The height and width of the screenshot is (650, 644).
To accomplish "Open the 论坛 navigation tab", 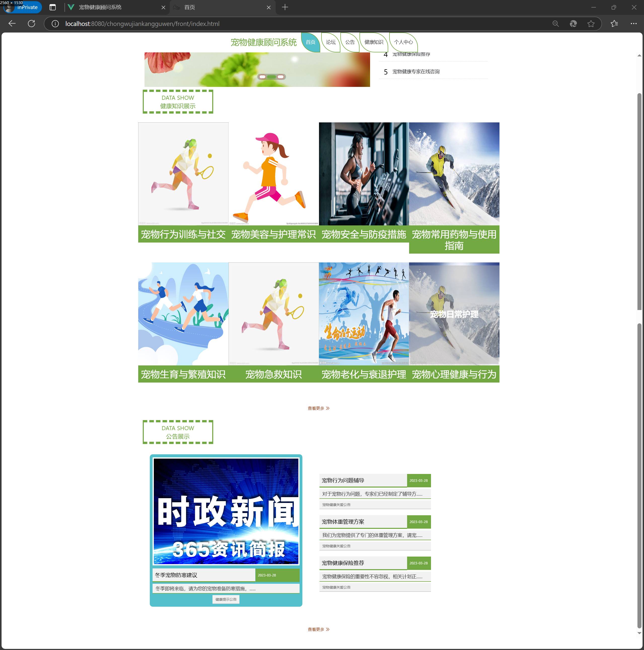I will coord(331,42).
